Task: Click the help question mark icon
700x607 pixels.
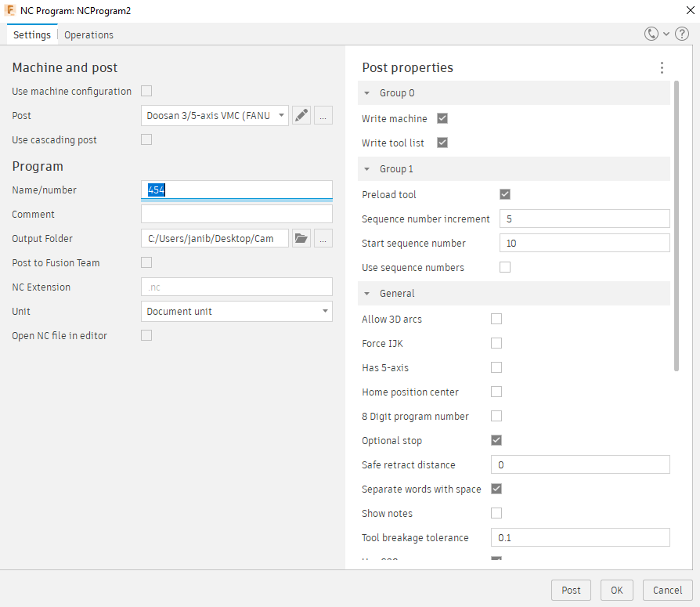Action: [681, 34]
